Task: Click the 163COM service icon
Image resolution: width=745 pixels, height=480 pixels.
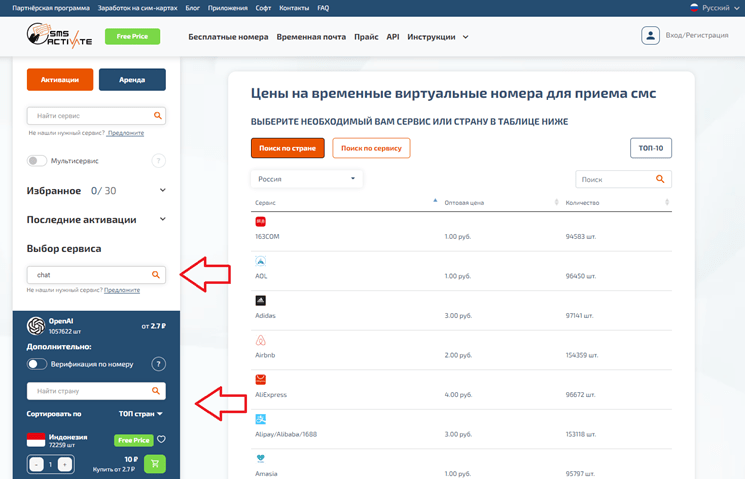Action: pos(260,221)
